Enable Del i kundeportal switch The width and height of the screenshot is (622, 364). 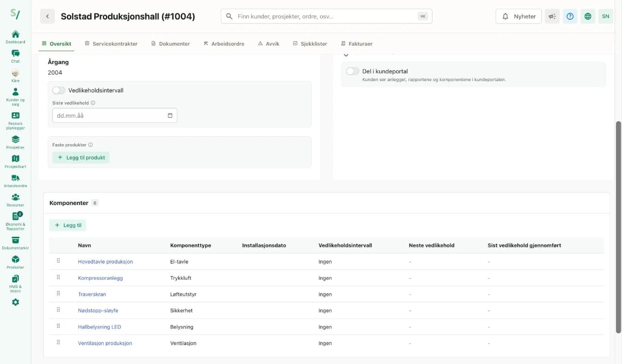(353, 71)
